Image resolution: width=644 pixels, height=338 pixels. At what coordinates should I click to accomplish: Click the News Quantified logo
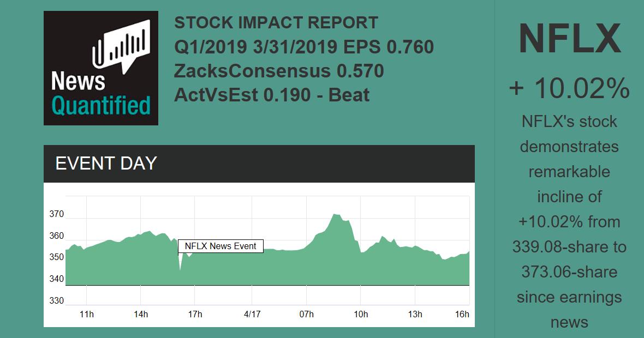coord(101,68)
